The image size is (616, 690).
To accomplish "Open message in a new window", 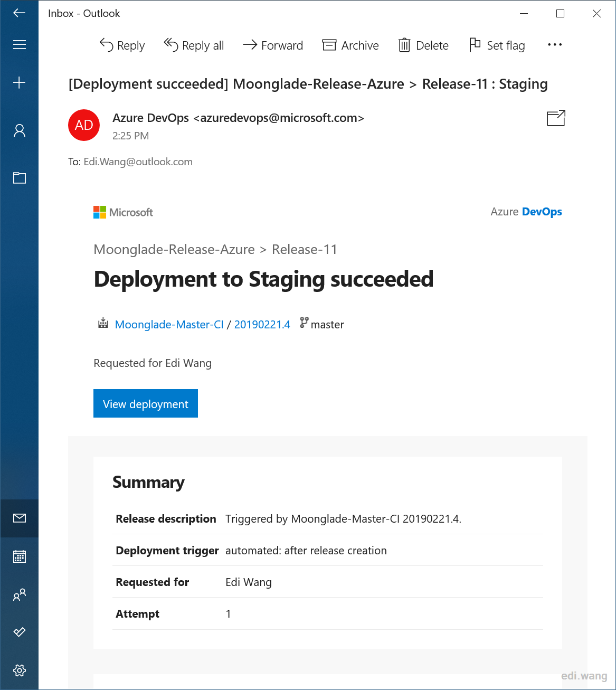I will click(x=556, y=118).
